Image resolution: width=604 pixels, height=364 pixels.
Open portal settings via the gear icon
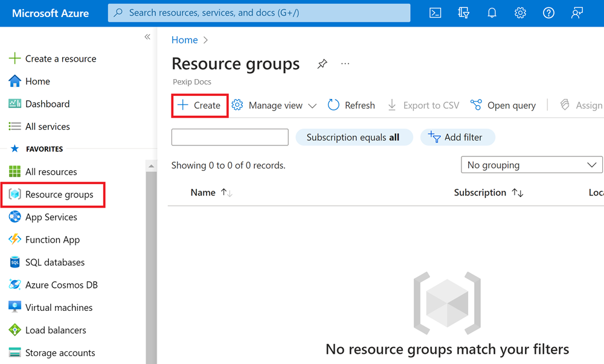point(520,12)
